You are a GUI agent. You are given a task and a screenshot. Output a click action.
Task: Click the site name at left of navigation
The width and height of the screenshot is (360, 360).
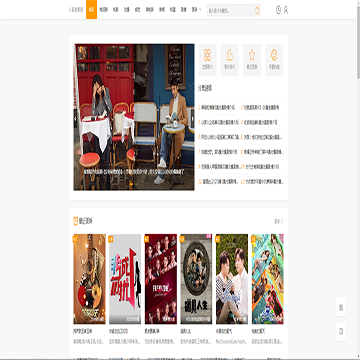point(76,10)
